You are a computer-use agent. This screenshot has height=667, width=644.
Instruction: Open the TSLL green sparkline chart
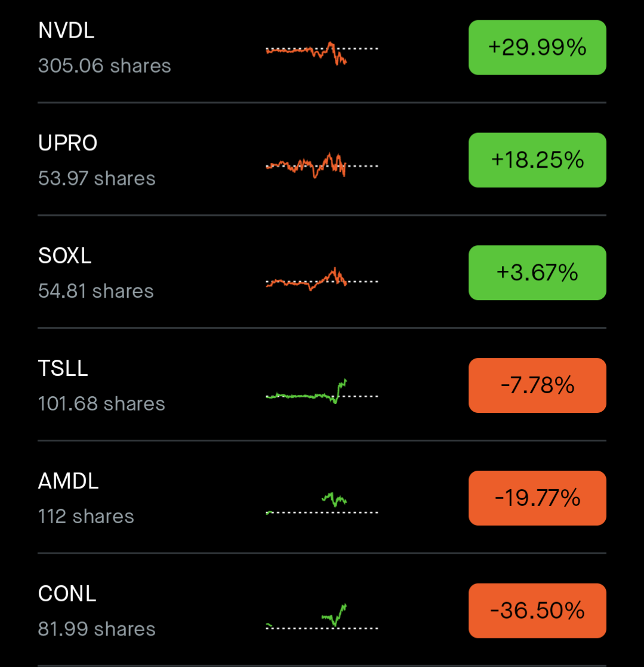(322, 392)
